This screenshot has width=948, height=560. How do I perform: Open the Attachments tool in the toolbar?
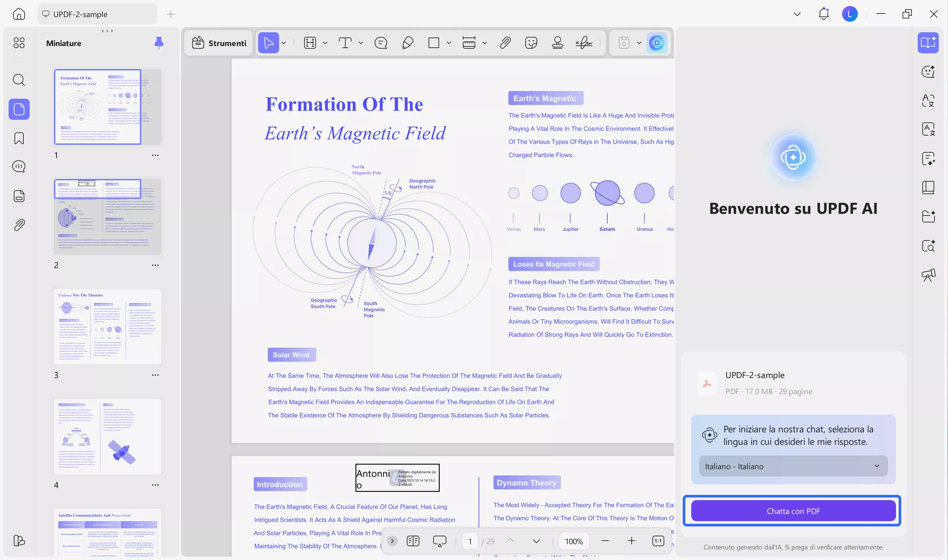coord(505,43)
